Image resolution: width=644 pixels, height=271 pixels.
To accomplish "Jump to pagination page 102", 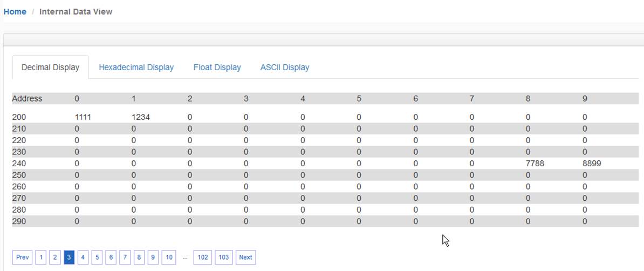I will click(x=203, y=258).
